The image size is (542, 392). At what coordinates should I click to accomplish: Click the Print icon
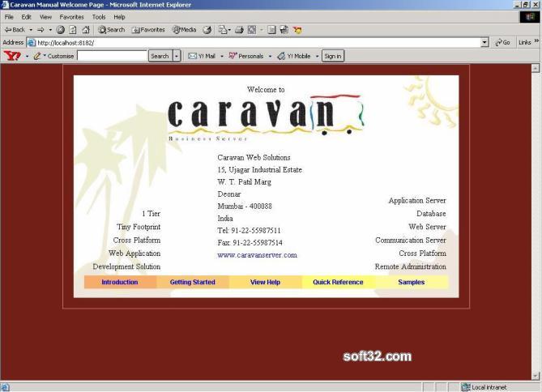pos(239,30)
